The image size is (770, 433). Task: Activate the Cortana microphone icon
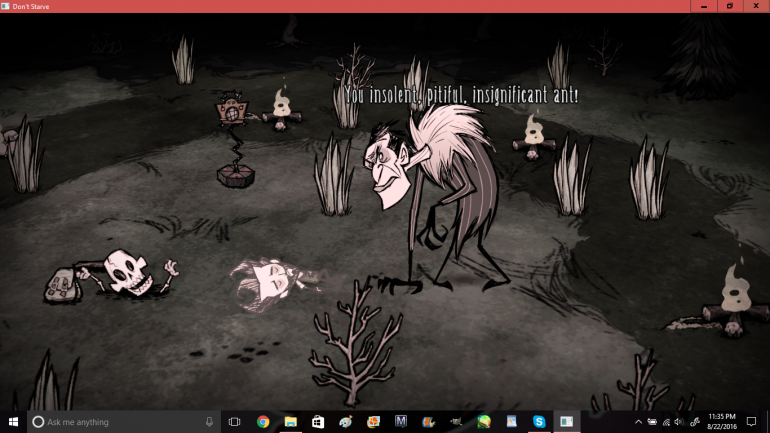point(209,422)
